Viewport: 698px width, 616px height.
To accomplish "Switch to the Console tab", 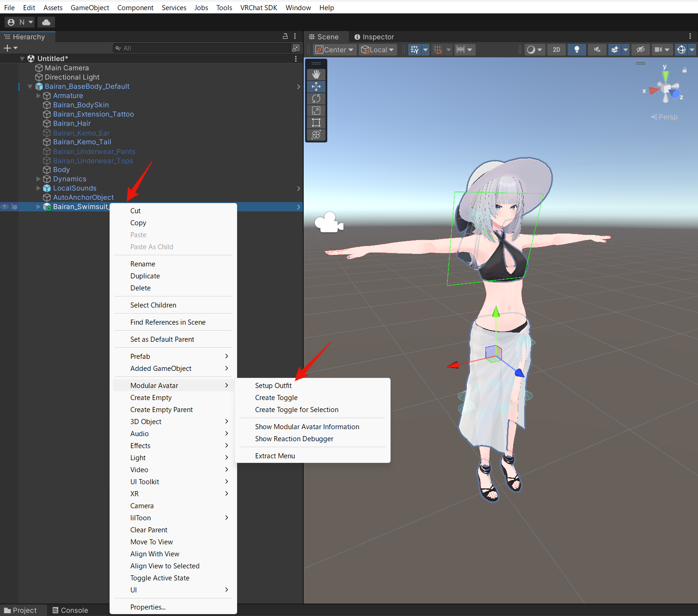I will [70, 610].
